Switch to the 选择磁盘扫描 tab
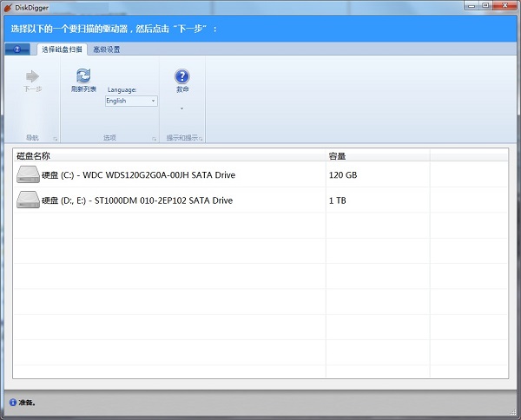Viewport: 521px width, 420px height. (63, 49)
